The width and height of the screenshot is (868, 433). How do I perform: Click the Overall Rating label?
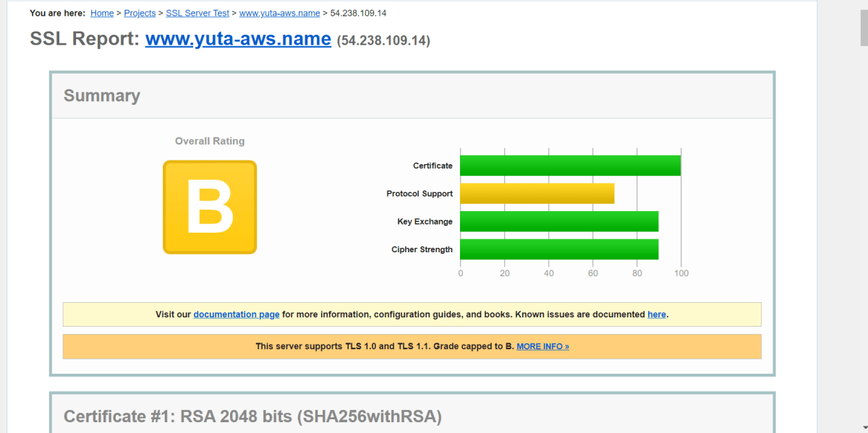tap(210, 141)
